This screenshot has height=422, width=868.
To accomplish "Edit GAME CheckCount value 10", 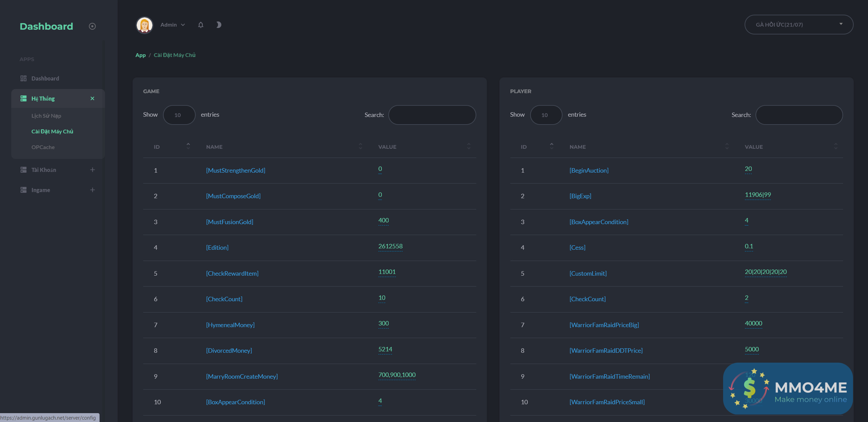I will click(382, 298).
